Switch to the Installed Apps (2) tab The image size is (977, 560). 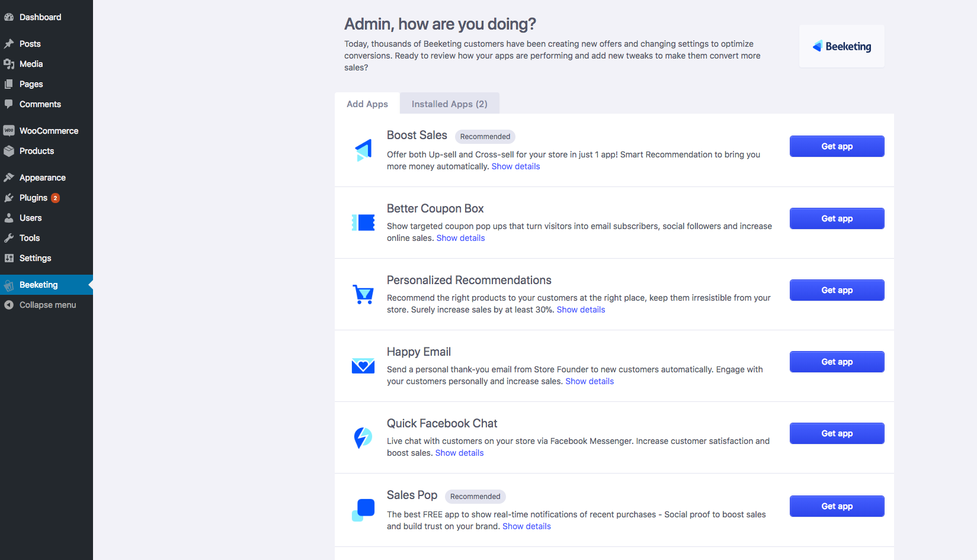450,104
